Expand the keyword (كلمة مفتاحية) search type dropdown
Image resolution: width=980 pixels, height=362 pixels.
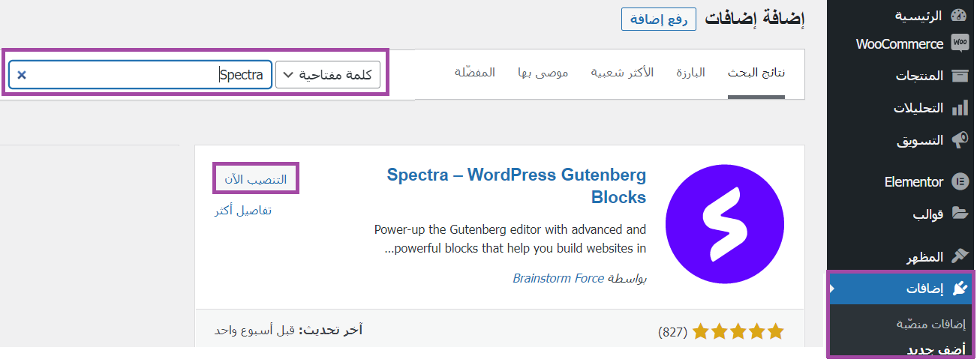329,75
